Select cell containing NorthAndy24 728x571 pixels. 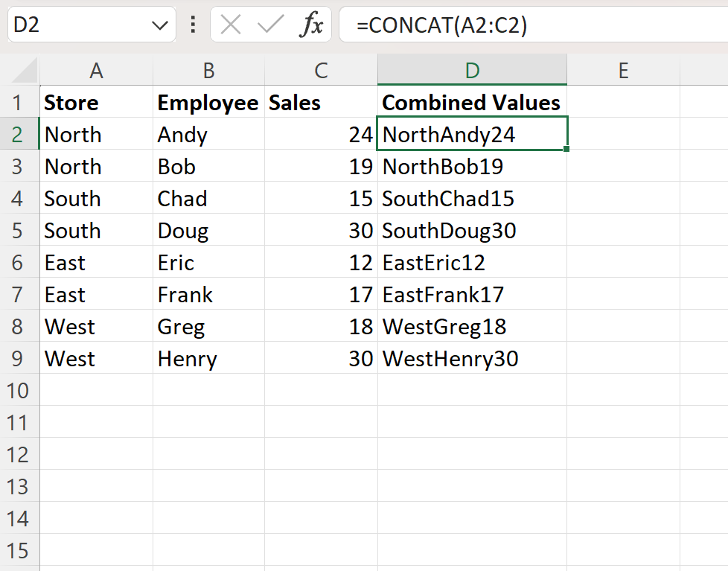point(472,134)
